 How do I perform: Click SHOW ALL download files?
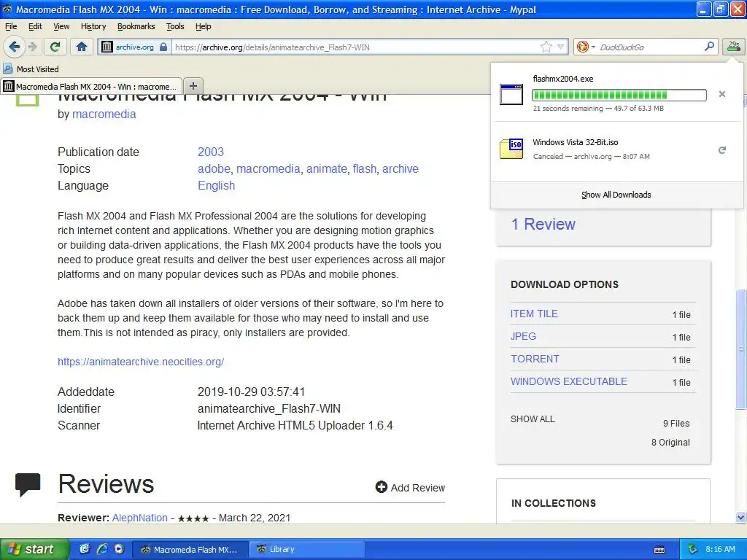(x=533, y=419)
